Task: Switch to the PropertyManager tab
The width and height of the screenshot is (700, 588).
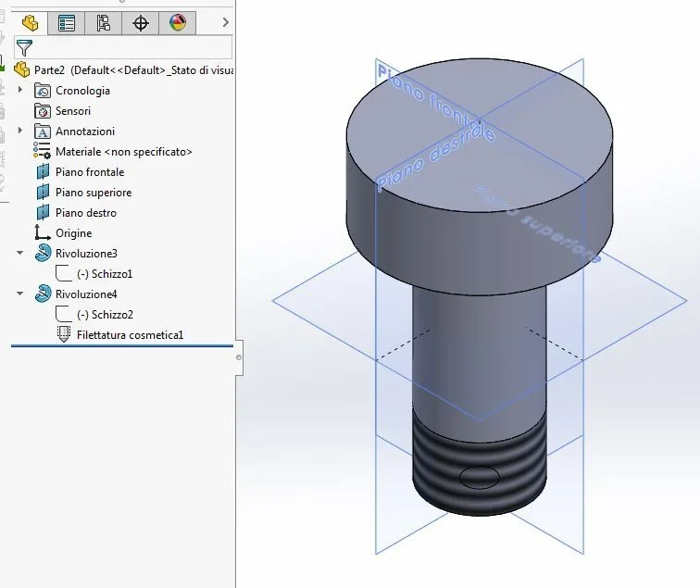Action: click(x=66, y=23)
